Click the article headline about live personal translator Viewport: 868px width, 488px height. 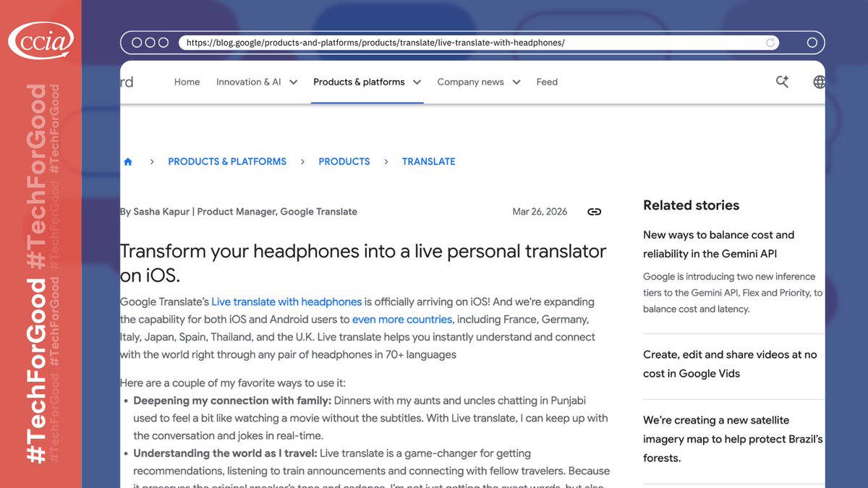click(363, 263)
